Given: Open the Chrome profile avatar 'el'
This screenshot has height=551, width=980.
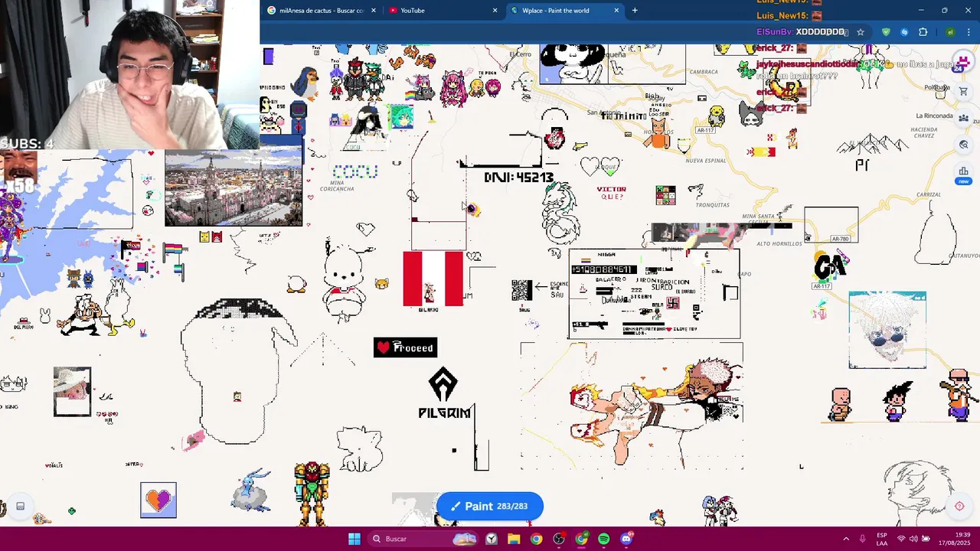Looking at the screenshot, I should (950, 32).
